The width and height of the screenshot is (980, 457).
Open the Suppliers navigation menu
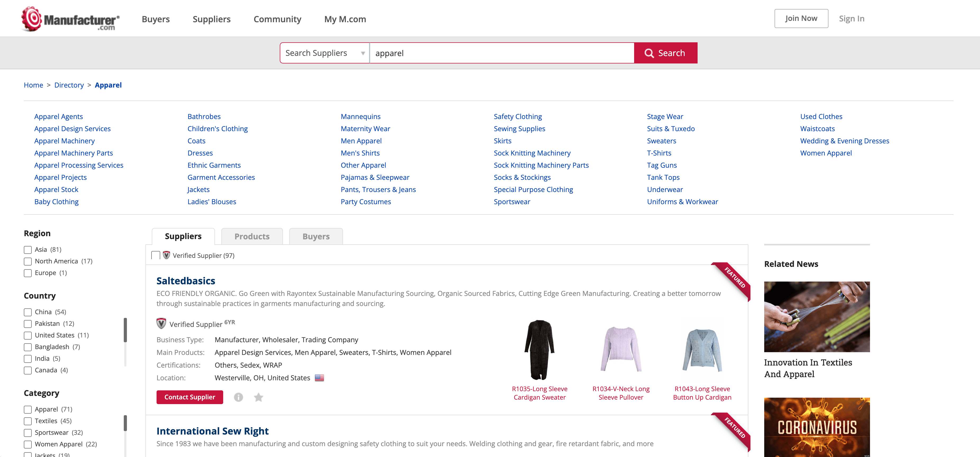pos(212,19)
